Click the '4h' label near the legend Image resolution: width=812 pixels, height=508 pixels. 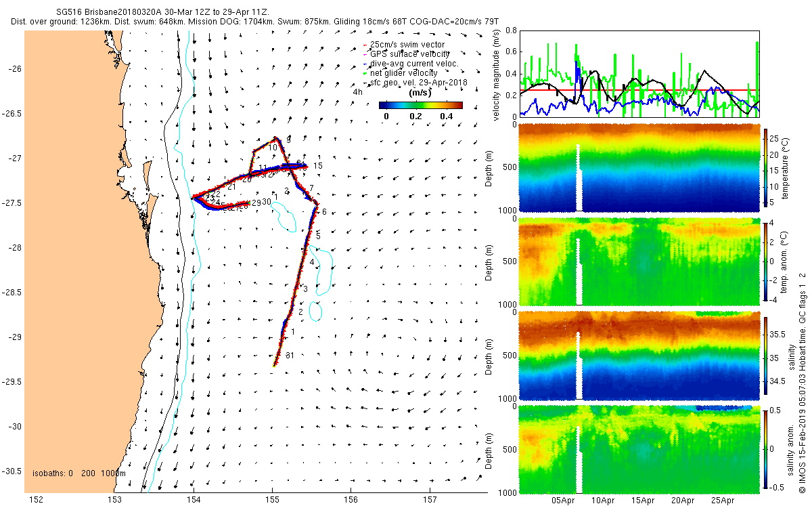click(x=357, y=92)
